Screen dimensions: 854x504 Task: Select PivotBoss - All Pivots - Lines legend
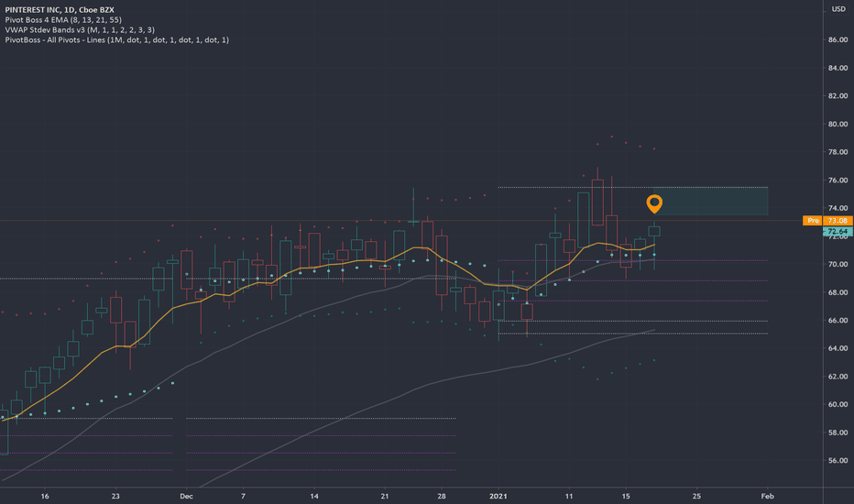pos(117,39)
